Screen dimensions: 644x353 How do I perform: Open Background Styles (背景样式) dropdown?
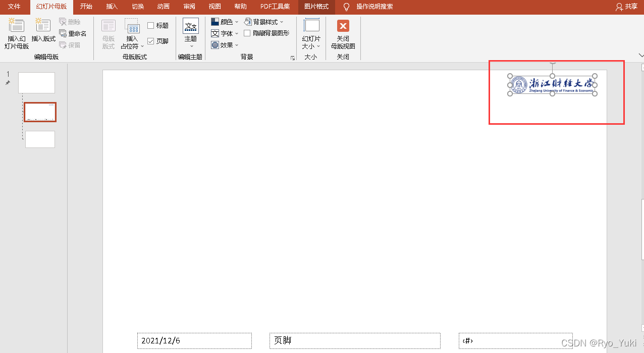(263, 22)
